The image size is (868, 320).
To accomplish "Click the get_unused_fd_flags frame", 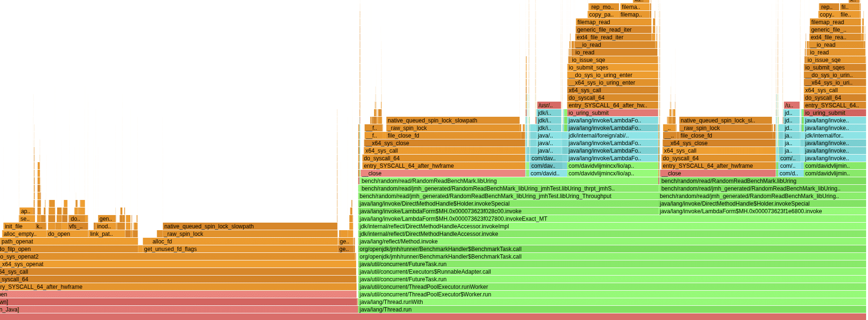I will coord(240,249).
